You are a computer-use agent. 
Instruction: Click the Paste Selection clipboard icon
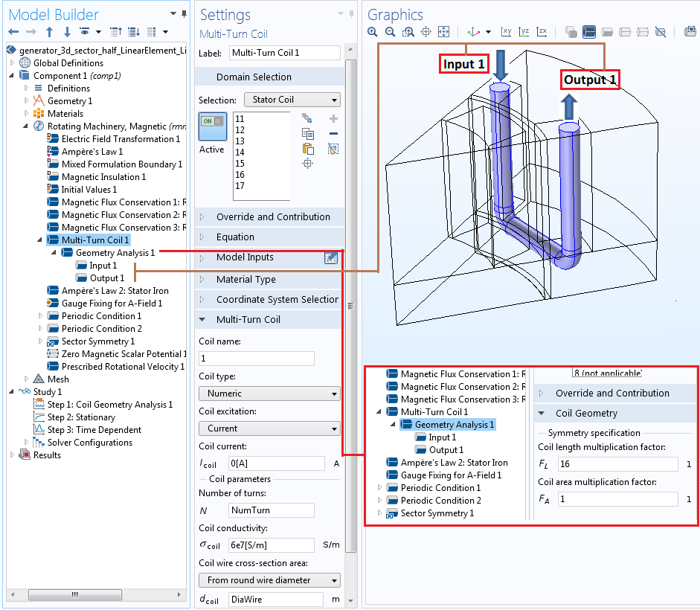[308, 149]
